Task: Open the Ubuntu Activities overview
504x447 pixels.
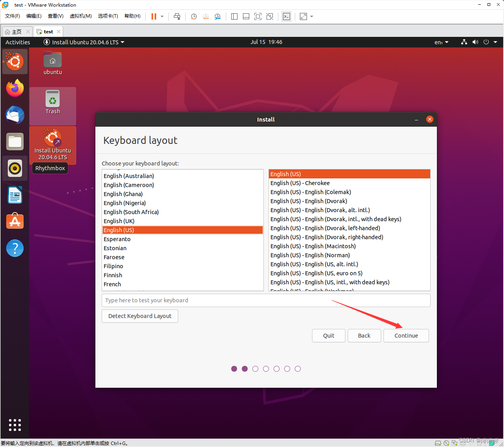Action: [x=18, y=42]
